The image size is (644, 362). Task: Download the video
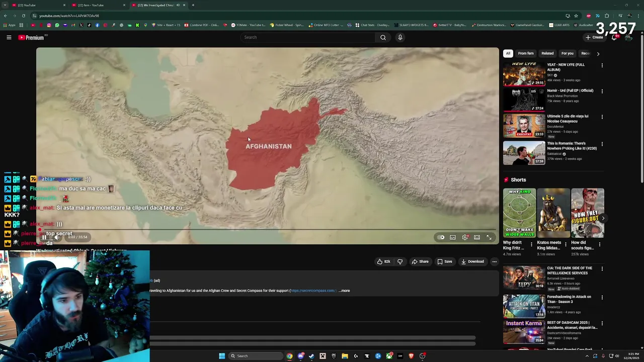472,261
